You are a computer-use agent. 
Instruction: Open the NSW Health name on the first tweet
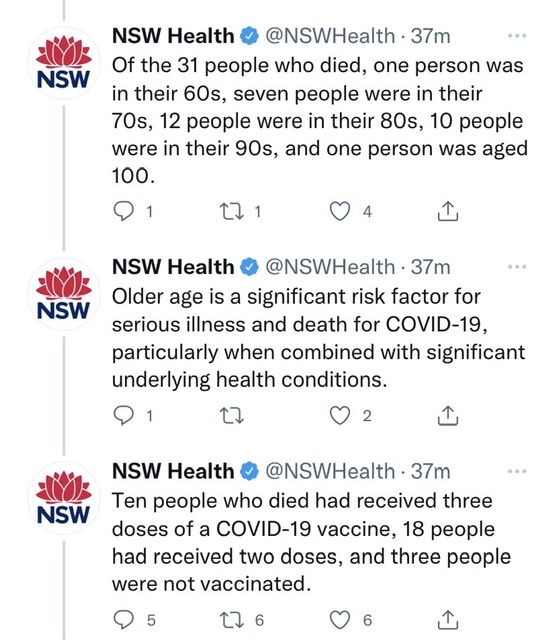tap(173, 36)
